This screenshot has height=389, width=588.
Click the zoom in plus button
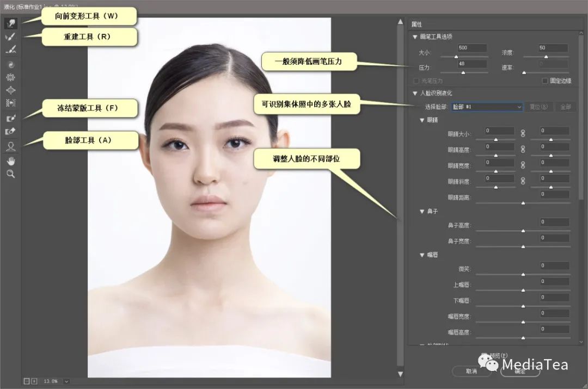click(x=34, y=381)
